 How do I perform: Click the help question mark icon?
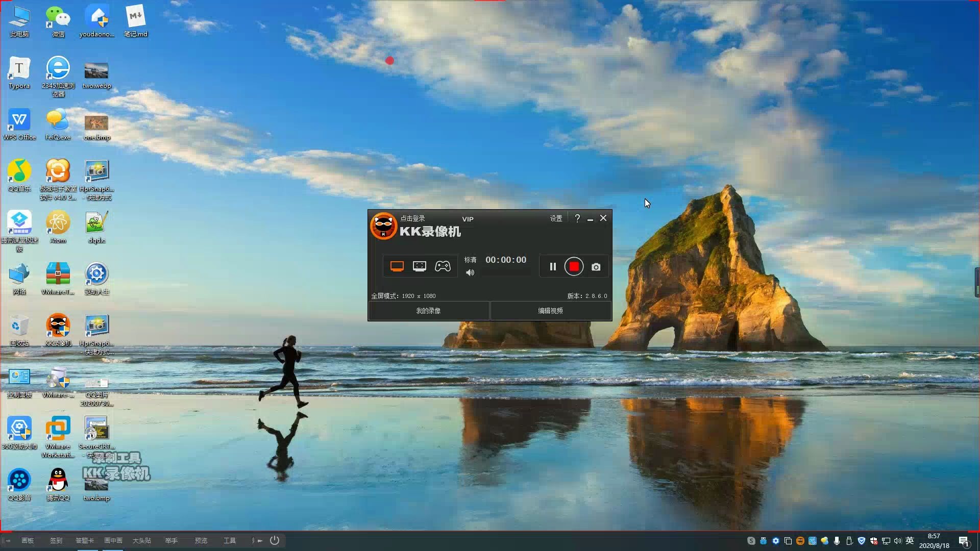[x=577, y=218]
